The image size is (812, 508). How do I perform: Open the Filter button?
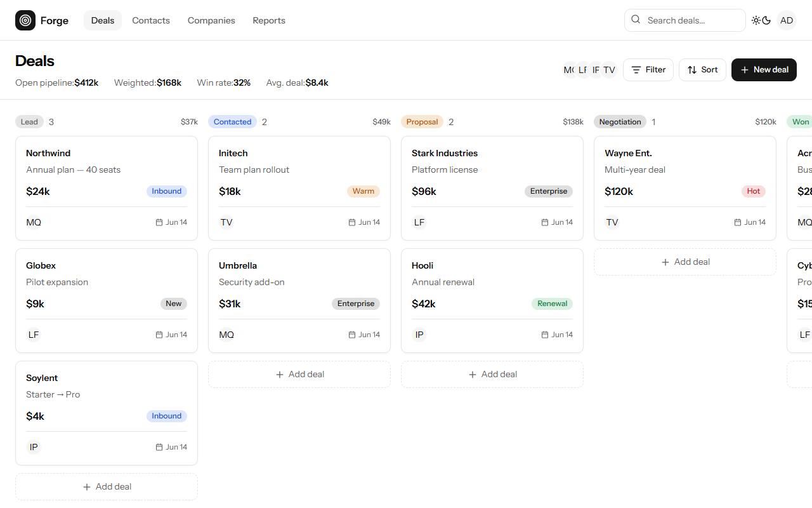click(648, 70)
